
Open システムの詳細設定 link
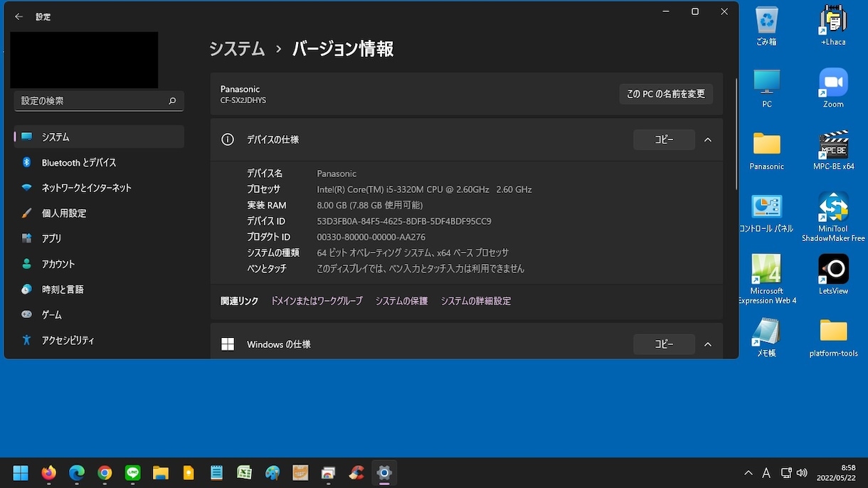475,301
